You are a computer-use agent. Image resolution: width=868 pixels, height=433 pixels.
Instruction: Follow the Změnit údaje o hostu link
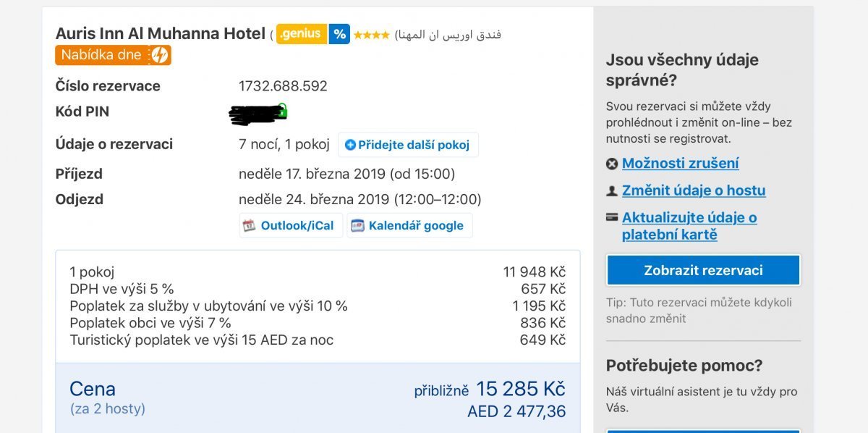tap(693, 190)
